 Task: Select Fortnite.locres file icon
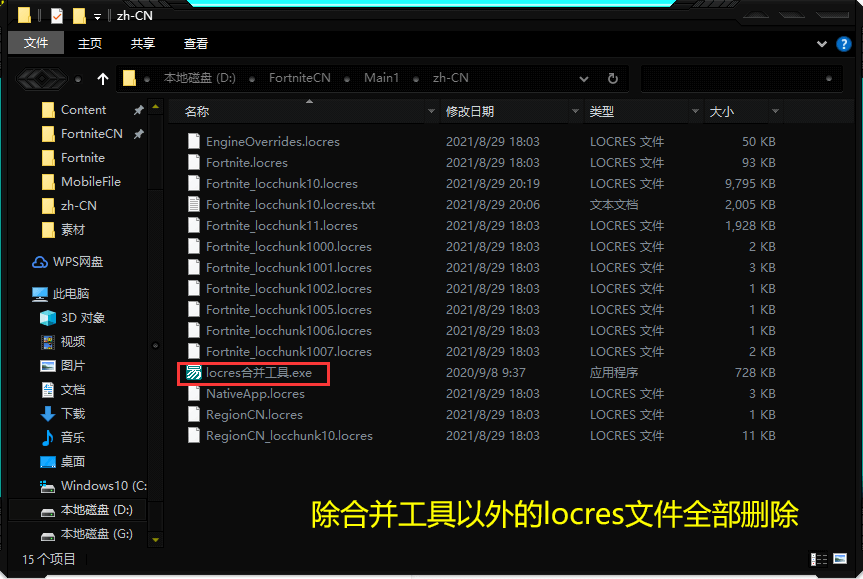(194, 162)
